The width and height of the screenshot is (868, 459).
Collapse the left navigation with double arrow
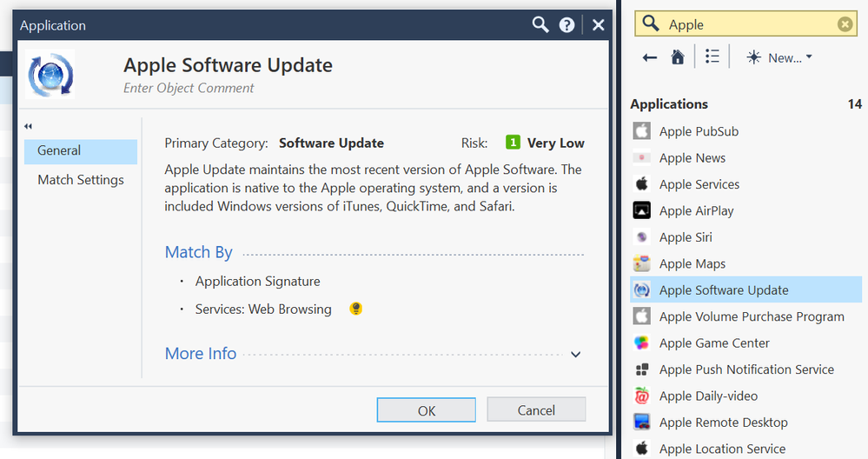(28, 126)
